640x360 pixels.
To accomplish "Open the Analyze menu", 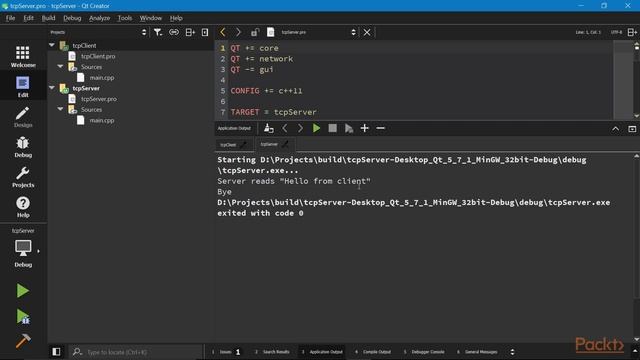I will point(100,18).
